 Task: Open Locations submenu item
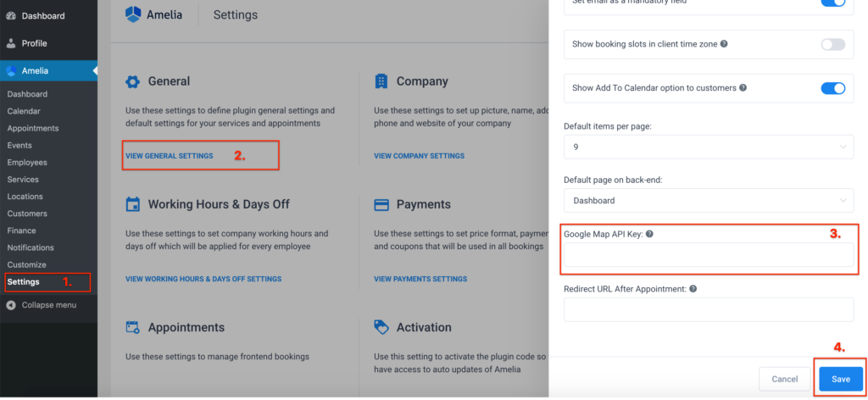pos(25,197)
